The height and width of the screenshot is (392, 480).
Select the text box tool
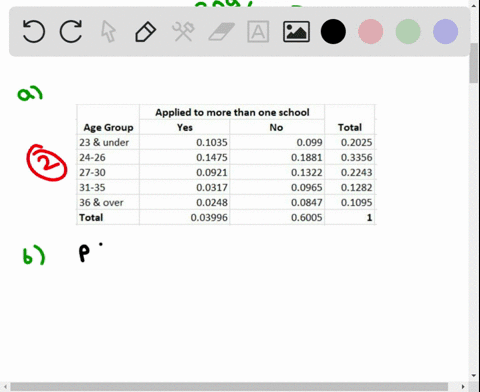click(258, 31)
